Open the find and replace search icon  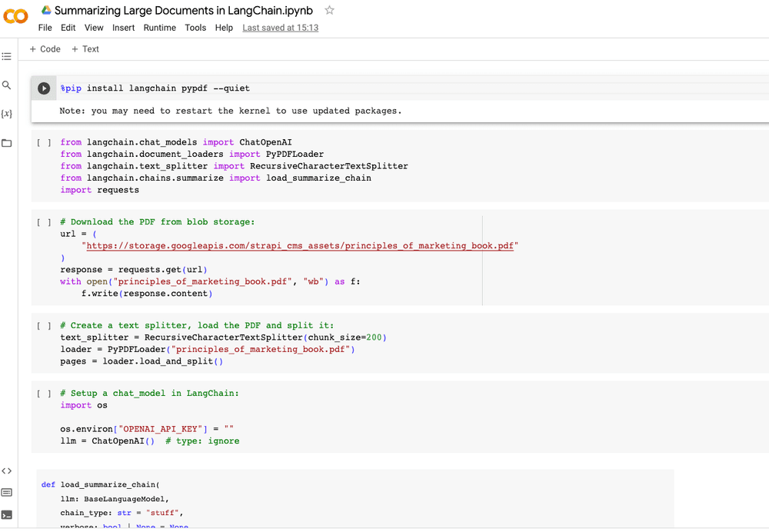click(6, 85)
